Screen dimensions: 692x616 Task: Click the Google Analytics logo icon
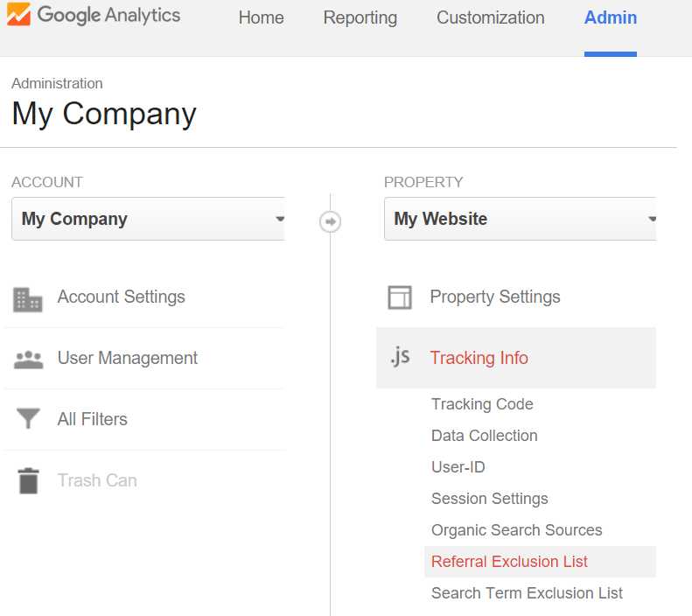tap(19, 15)
